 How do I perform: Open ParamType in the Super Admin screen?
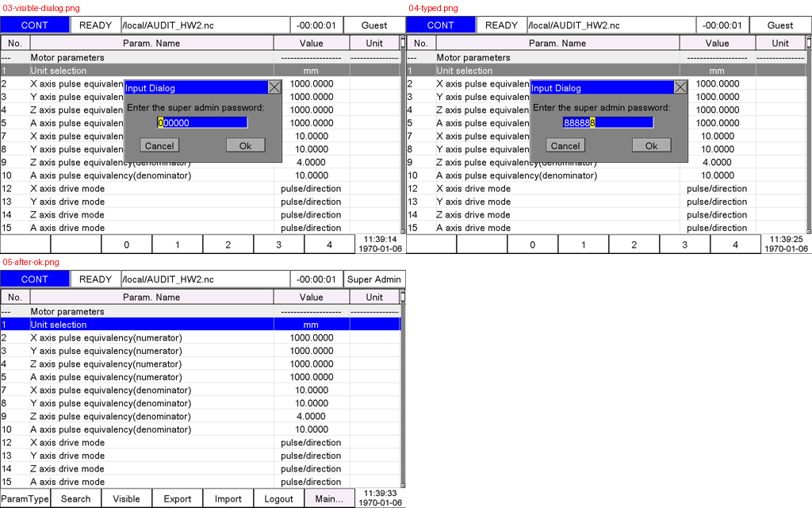[x=25, y=498]
